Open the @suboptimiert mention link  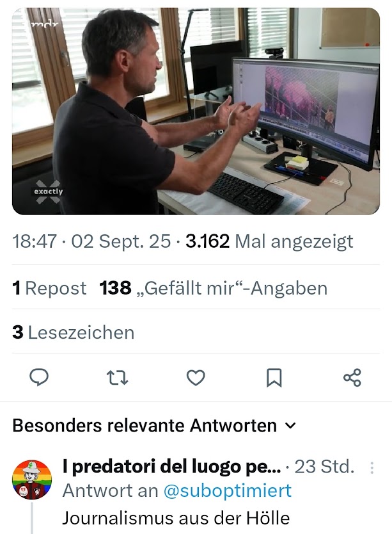(x=227, y=490)
